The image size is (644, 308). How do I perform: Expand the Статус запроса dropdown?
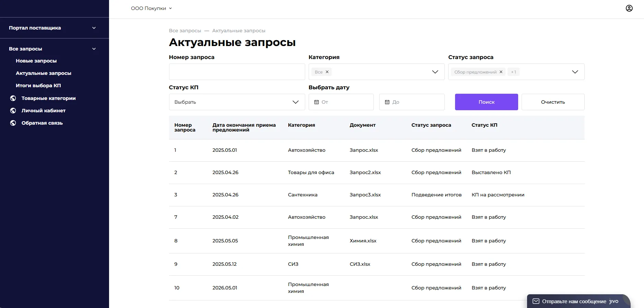[575, 72]
